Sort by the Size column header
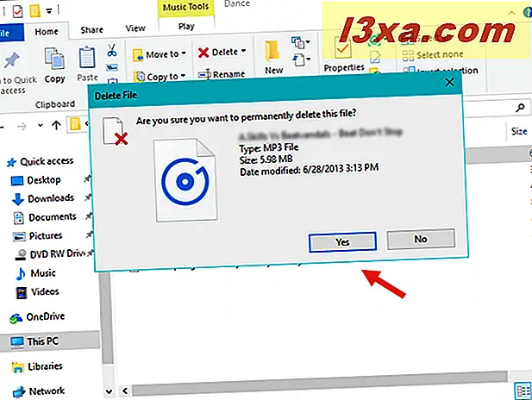Image resolution: width=532 pixels, height=400 pixels. pos(519,131)
